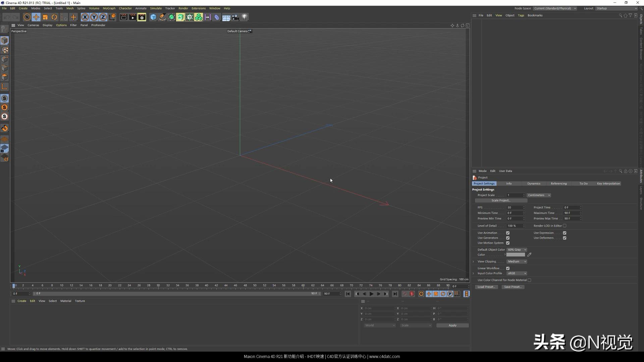Viewport: 644px width, 362px height.
Task: Open the Centimeters unit dropdown
Action: [x=539, y=195]
